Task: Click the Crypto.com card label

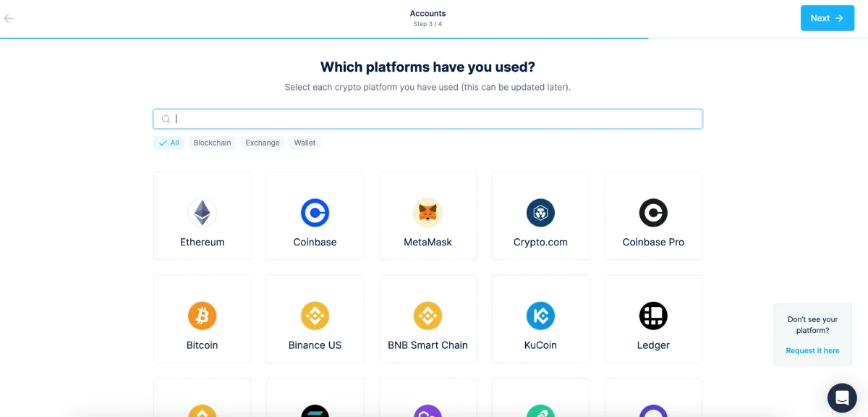Action: point(540,243)
